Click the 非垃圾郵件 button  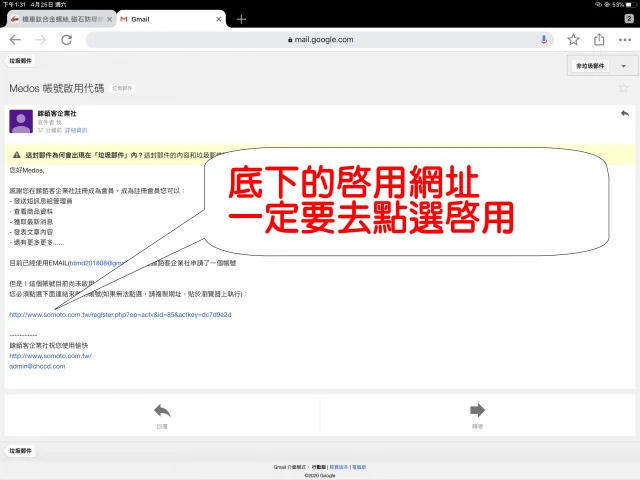coord(590,66)
